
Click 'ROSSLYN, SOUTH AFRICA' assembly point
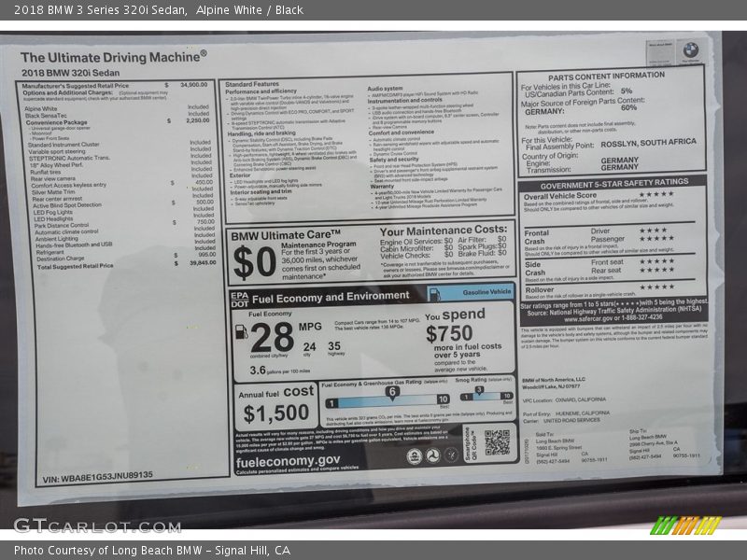coord(648,143)
